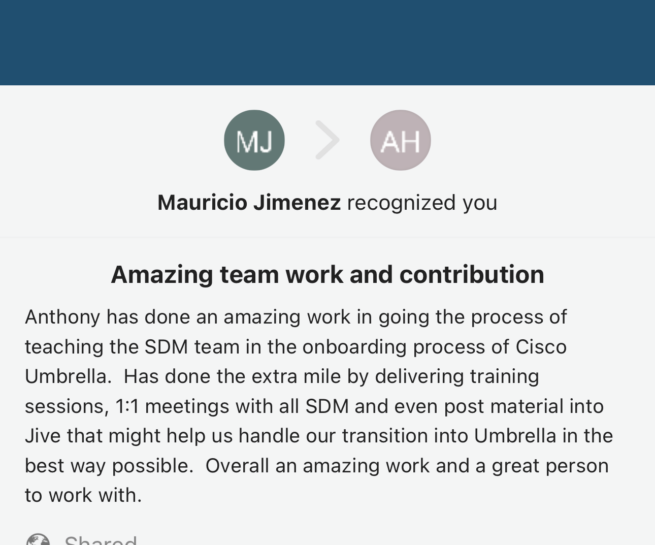This screenshot has width=655, height=545.
Task: Open Mauricio Jimenez's profile name link
Action: coord(250,203)
